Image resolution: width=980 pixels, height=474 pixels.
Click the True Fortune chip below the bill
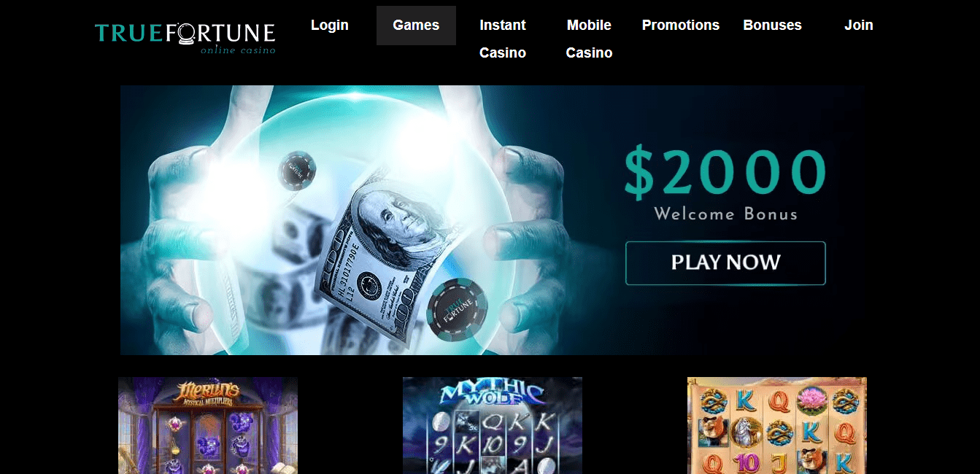point(458,311)
